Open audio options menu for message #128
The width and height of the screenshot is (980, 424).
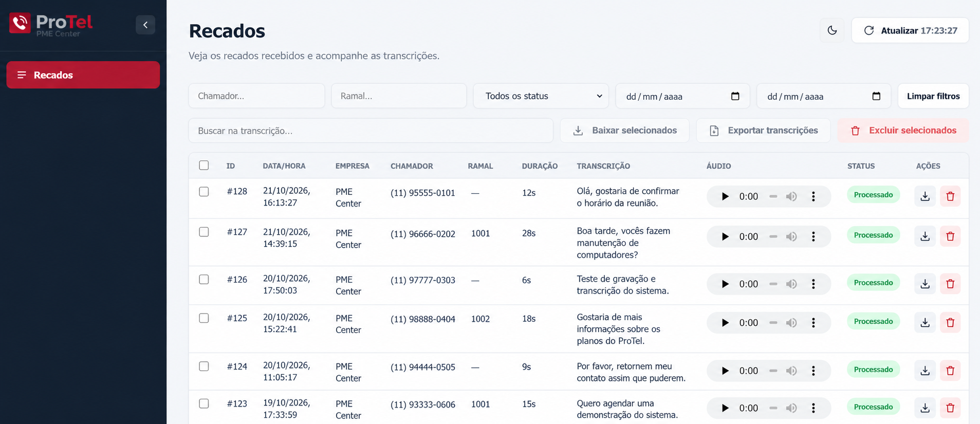tap(813, 196)
